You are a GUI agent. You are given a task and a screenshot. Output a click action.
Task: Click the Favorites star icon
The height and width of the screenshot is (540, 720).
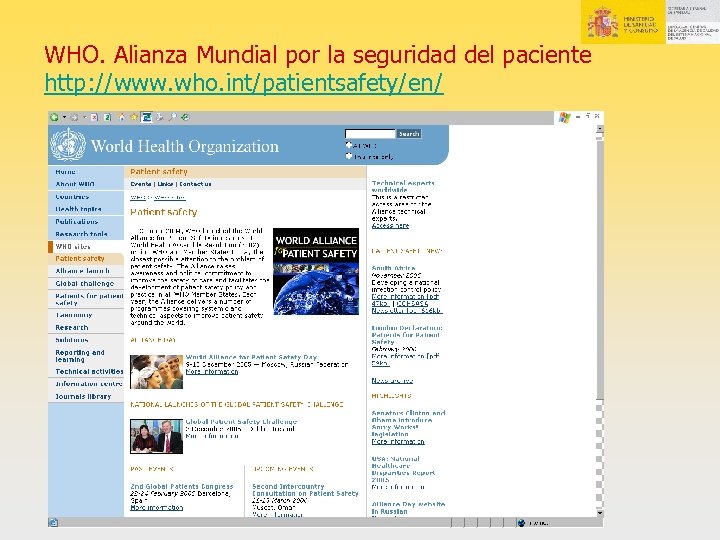[134, 118]
